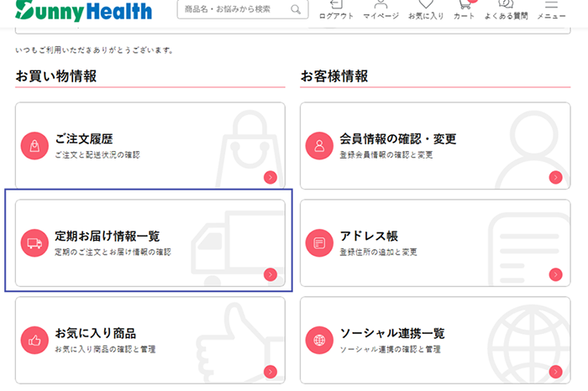Click the お気に入り商品 thumbs-up icon

click(34, 340)
